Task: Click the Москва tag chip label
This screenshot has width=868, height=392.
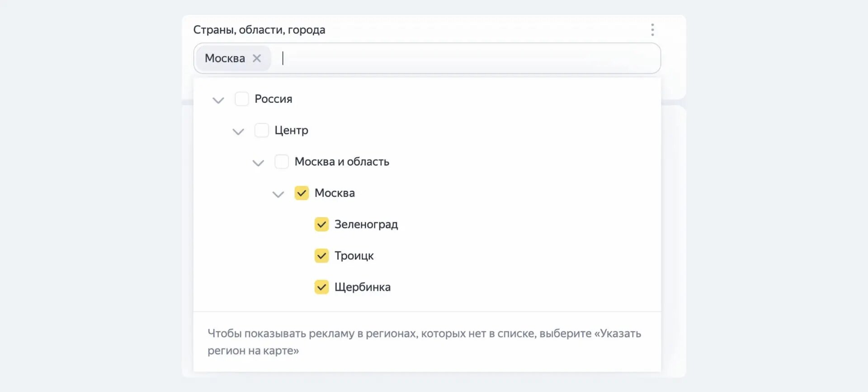Action: coord(225,58)
